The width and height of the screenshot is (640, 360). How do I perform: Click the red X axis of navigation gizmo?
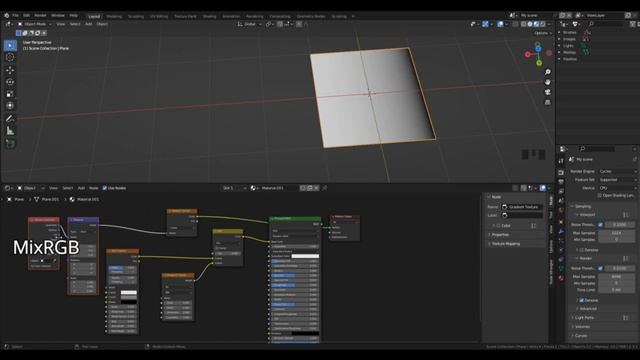click(x=527, y=54)
